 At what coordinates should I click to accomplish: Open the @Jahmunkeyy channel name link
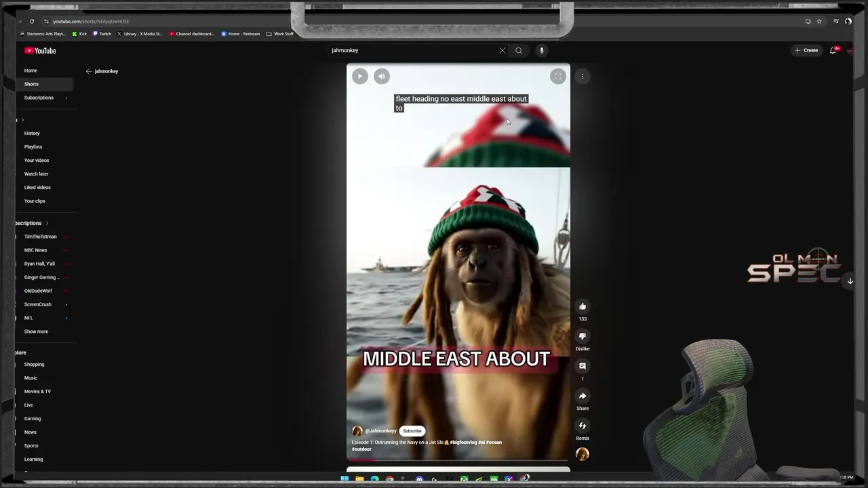380,431
